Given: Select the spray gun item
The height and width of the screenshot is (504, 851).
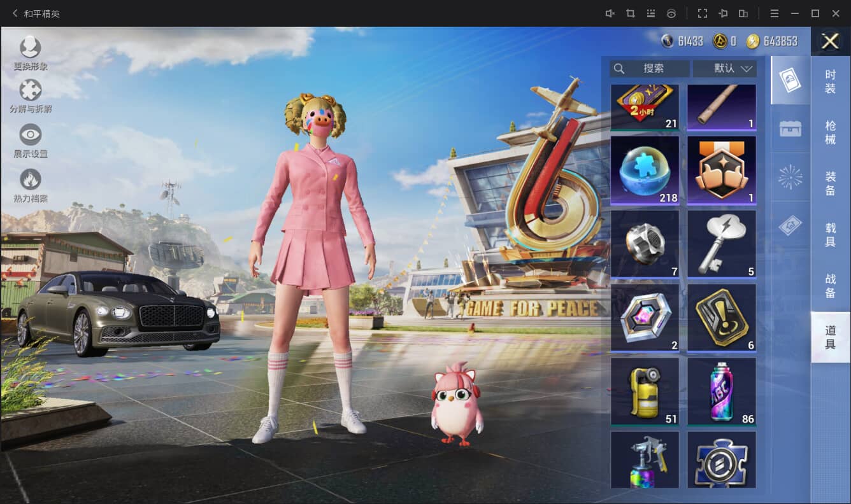Looking at the screenshot, I should [x=645, y=460].
